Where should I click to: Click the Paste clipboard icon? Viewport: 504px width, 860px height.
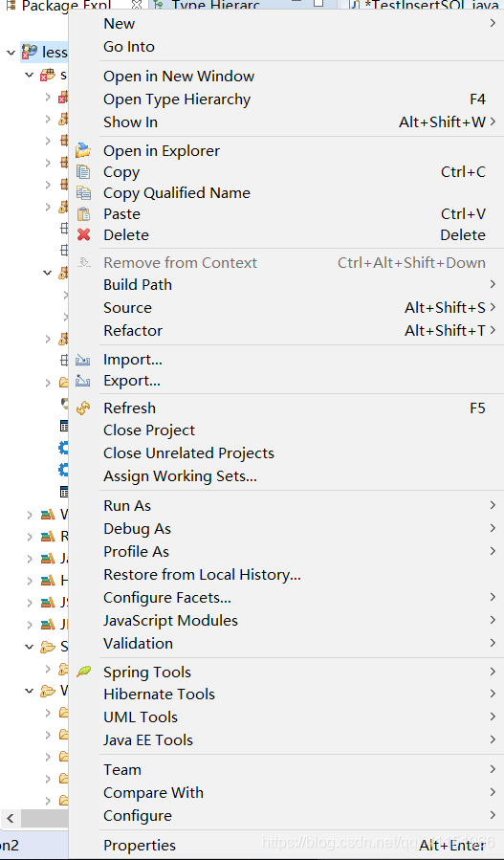pos(83,214)
